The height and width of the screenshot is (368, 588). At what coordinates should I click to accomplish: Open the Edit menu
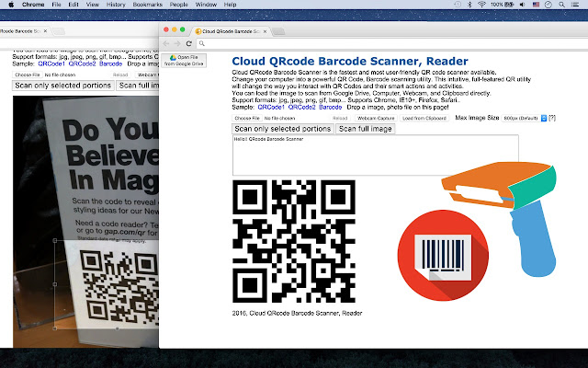(73, 5)
